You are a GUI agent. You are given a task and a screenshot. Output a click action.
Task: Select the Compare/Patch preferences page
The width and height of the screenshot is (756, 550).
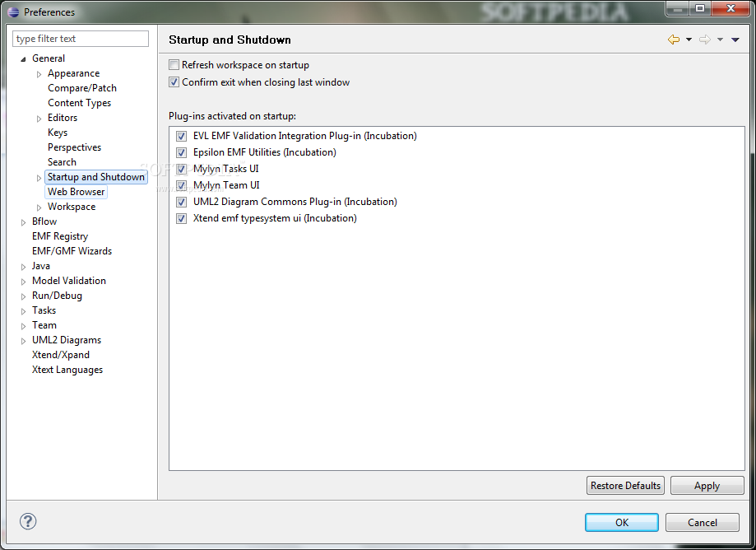click(82, 88)
